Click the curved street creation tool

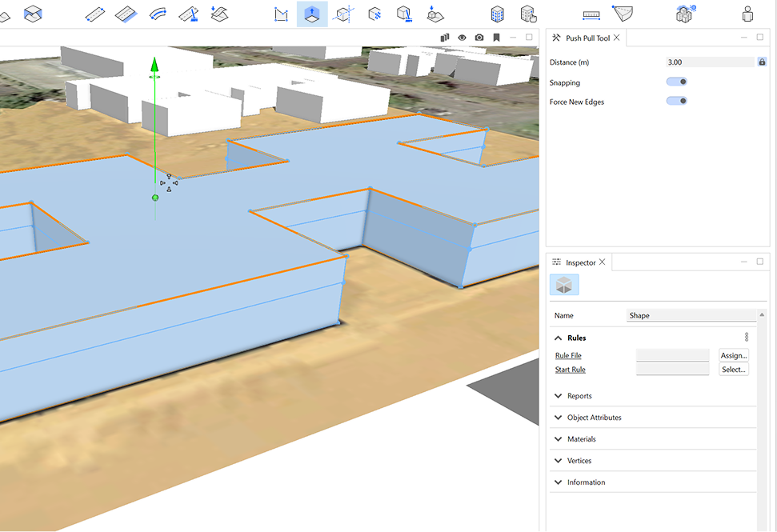(x=158, y=14)
